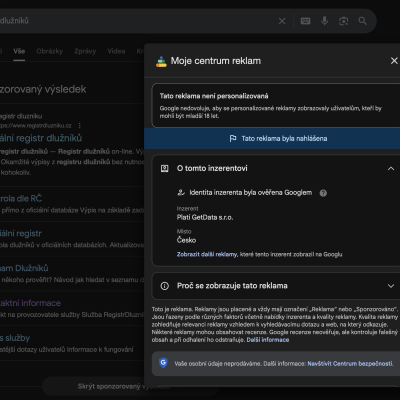This screenshot has height=400, width=400.
Task: Select the Vše tab
Action: point(19,51)
